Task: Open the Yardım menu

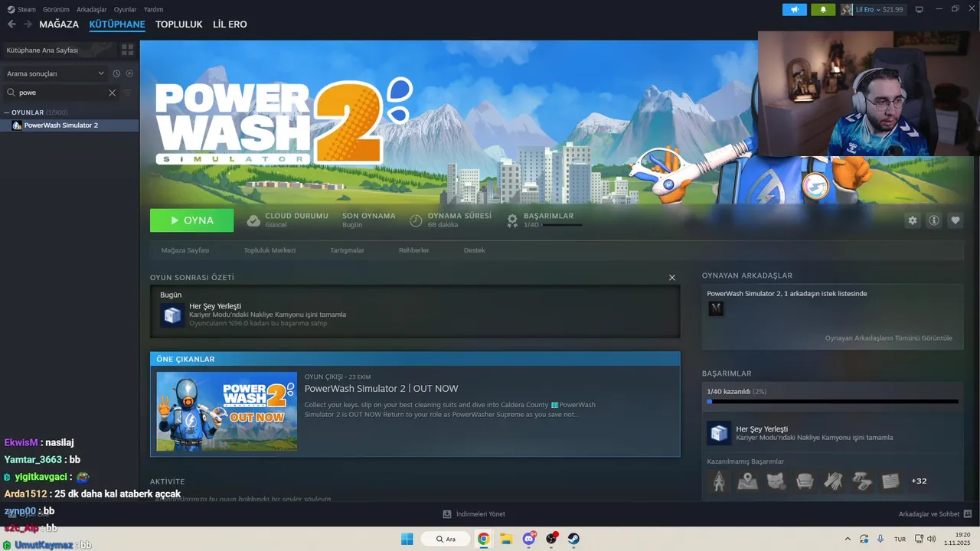Action: click(153, 9)
